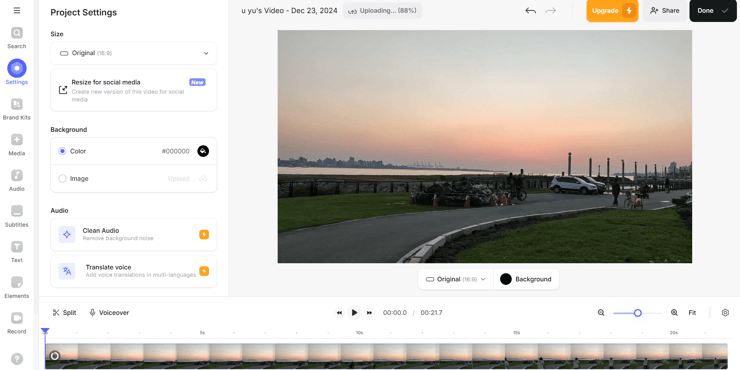Screen dimensions: 740x370
Task: Click the Voiceover tool
Action: pyautogui.click(x=109, y=312)
